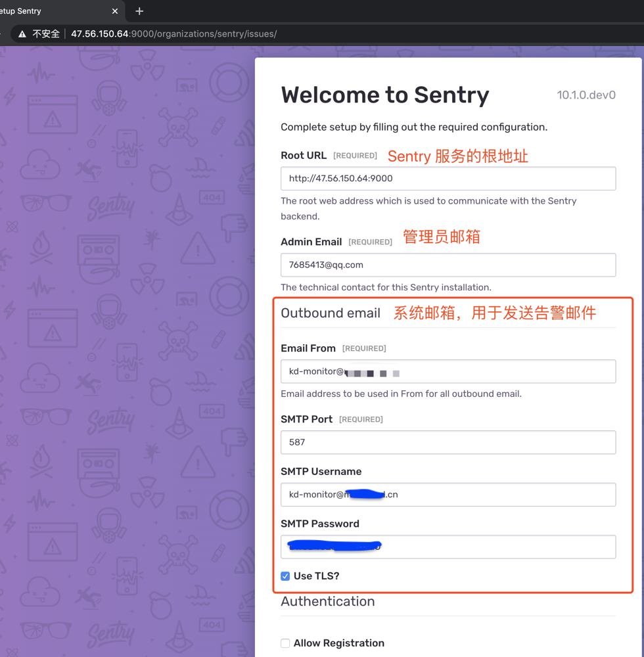Enable the Allow Registration checkbox

285,643
